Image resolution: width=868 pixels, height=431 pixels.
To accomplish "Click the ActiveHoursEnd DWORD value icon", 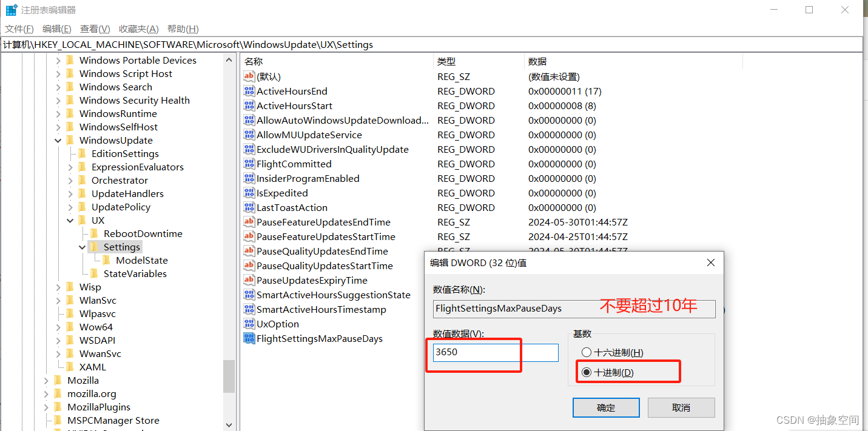I will pos(249,91).
